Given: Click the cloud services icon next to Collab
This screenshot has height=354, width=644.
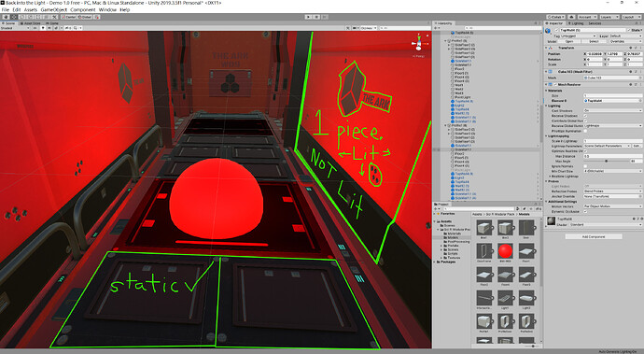Looking at the screenshot, I should click(x=571, y=17).
